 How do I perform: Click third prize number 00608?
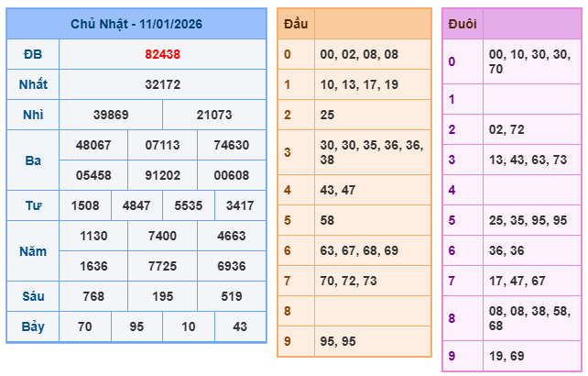point(231,175)
